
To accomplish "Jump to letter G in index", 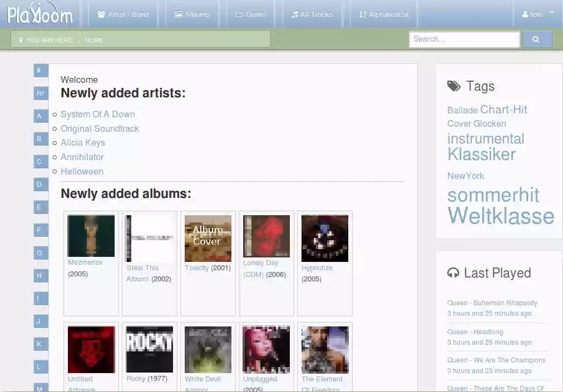I will [41, 253].
